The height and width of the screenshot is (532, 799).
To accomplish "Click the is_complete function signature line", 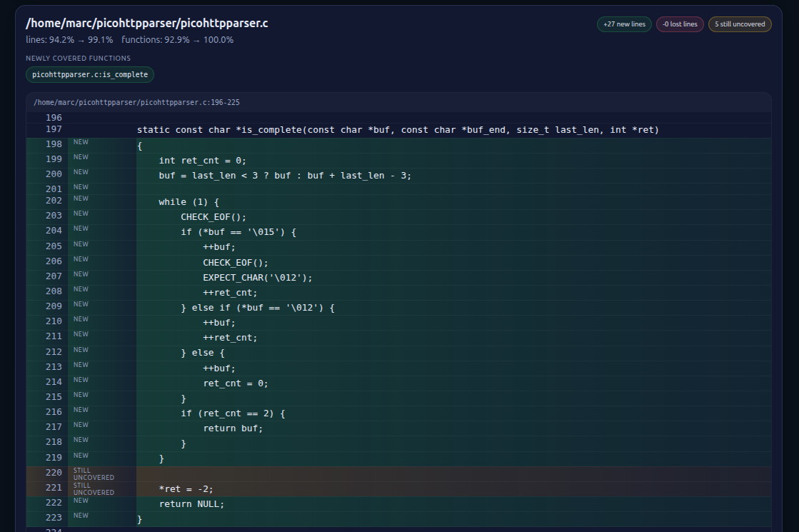I will [398, 130].
